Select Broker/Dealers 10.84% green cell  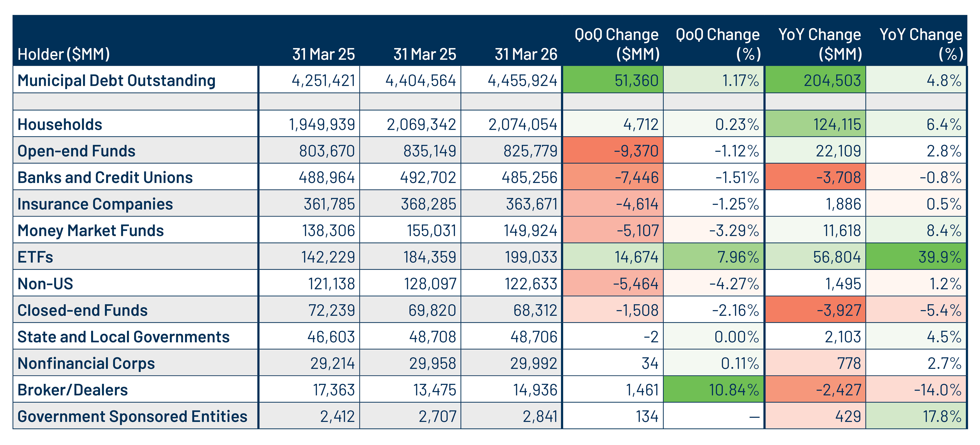tap(714, 390)
